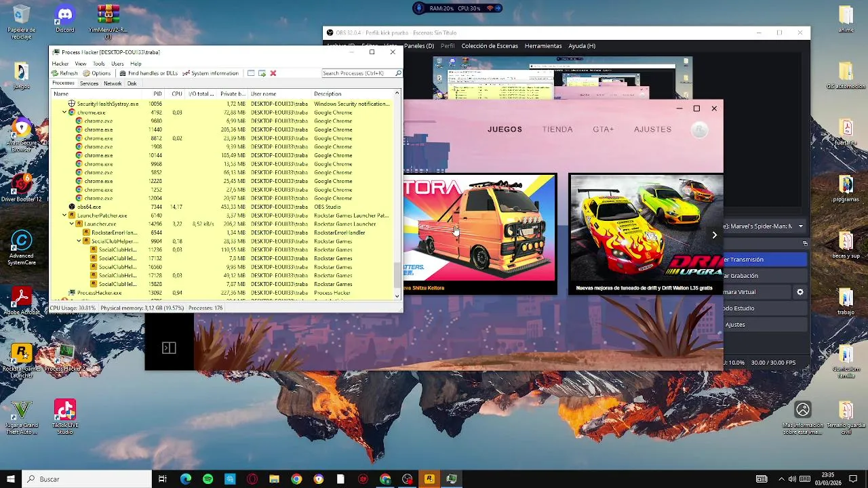Viewport: 868px width, 488px height.
Task: Switch to the Disk tab
Action: (132, 83)
